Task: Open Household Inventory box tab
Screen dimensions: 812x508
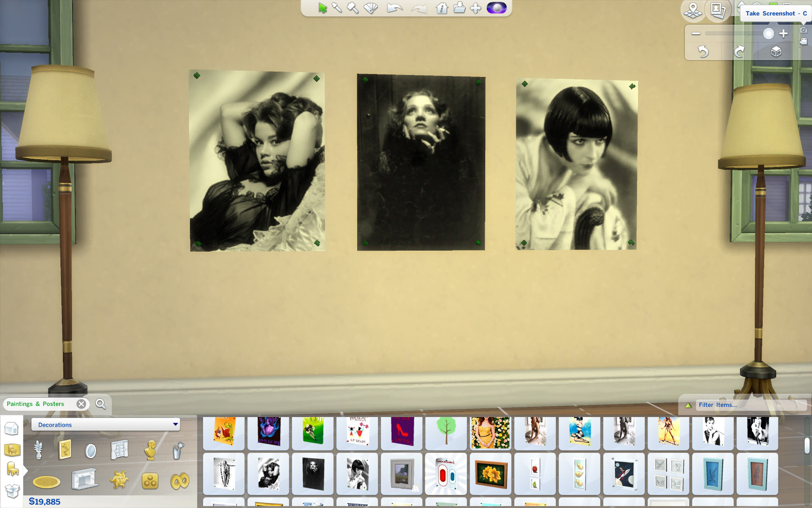Action: click(x=12, y=492)
